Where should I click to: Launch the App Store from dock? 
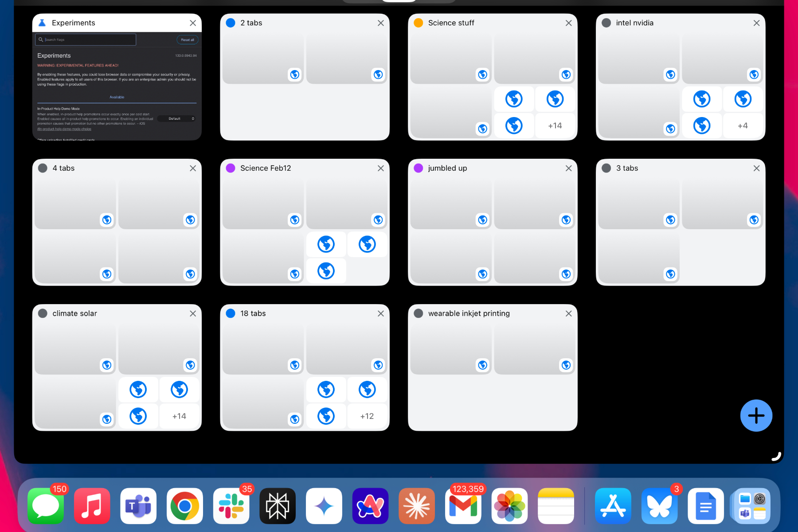pos(613,506)
